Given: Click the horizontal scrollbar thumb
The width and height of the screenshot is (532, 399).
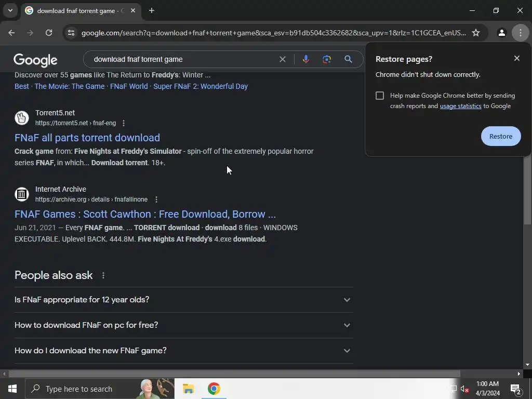Looking at the screenshot, I should coord(234,374).
